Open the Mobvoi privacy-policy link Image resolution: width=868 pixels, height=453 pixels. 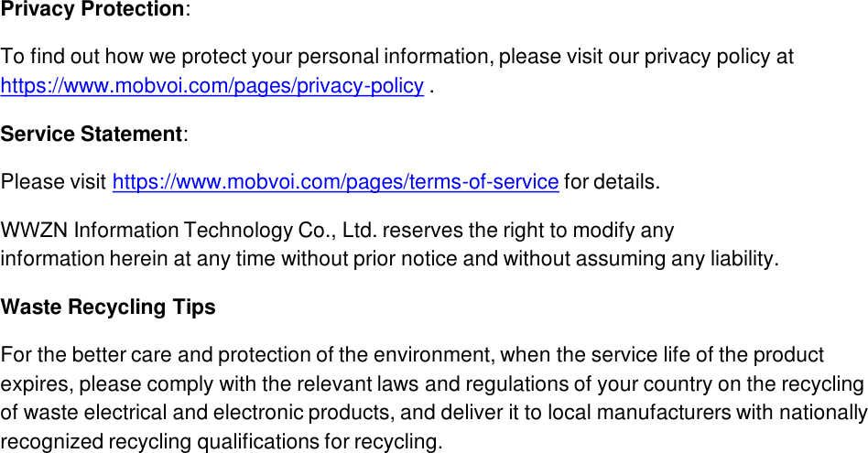pos(212,87)
